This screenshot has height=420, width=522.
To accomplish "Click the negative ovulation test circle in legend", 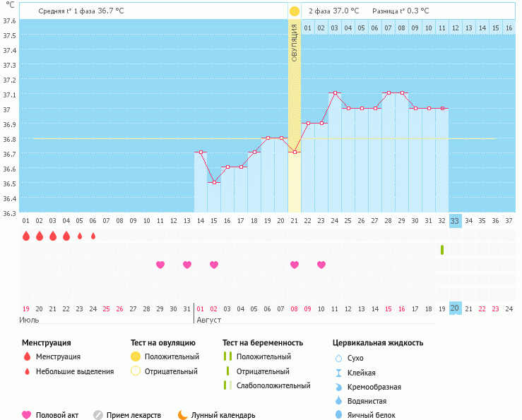I will click(136, 371).
